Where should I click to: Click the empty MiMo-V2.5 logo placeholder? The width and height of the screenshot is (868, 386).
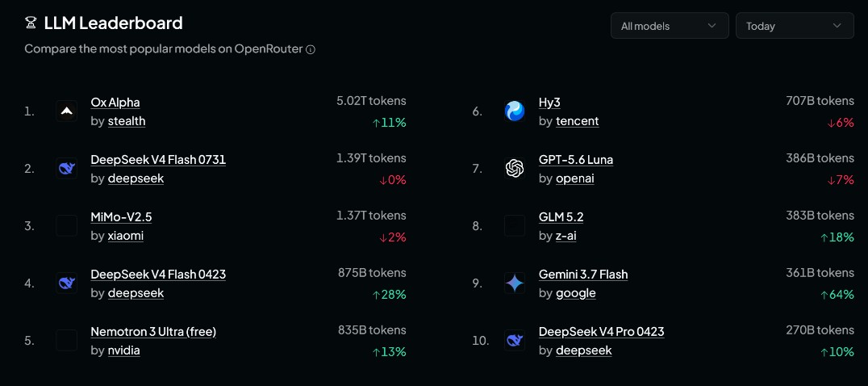66,226
